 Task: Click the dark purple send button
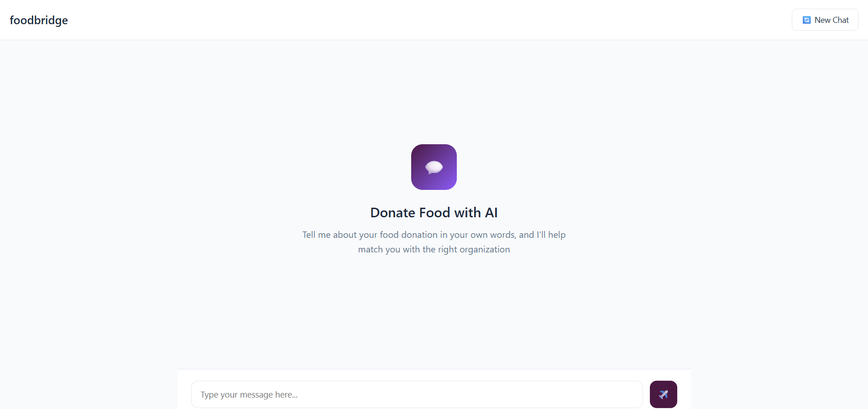pos(663,394)
